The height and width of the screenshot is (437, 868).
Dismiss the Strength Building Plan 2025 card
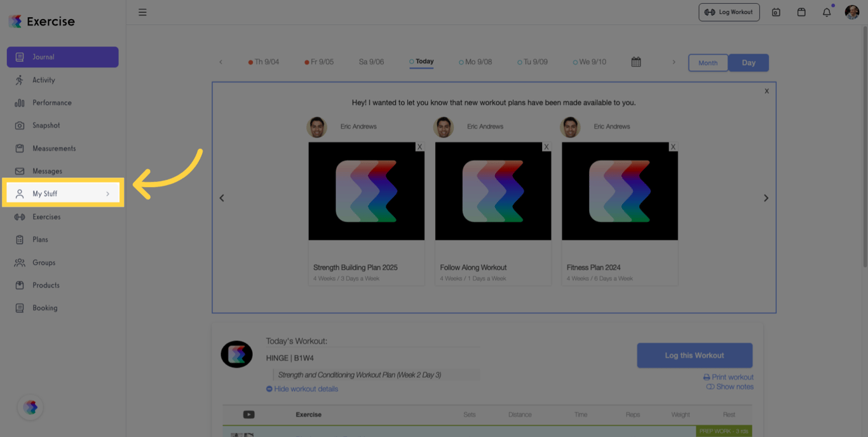[419, 147]
